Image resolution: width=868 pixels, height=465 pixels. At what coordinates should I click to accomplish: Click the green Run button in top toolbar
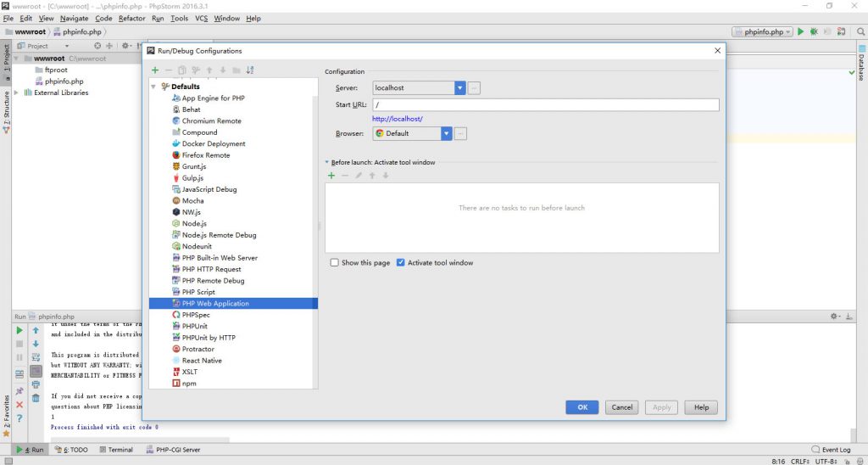pyautogui.click(x=800, y=31)
